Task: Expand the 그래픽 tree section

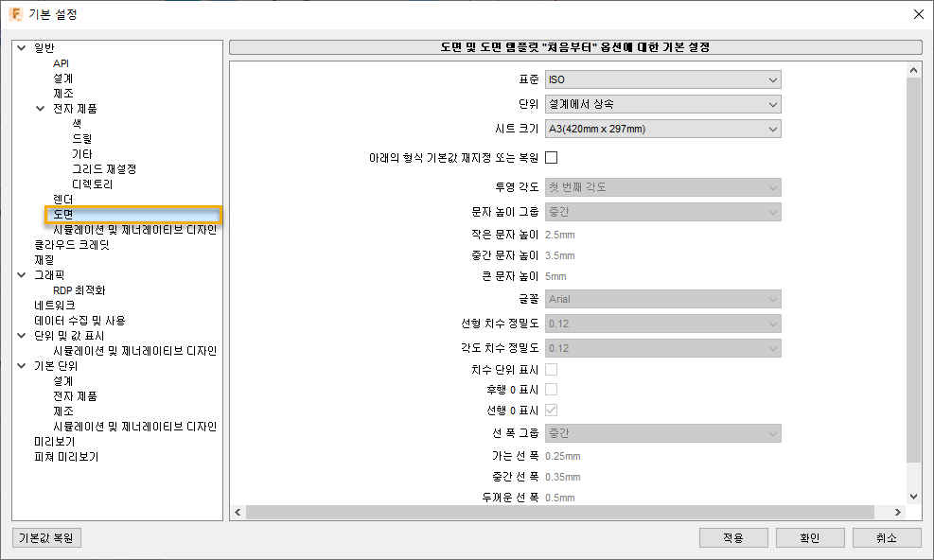Action: pyautogui.click(x=21, y=274)
